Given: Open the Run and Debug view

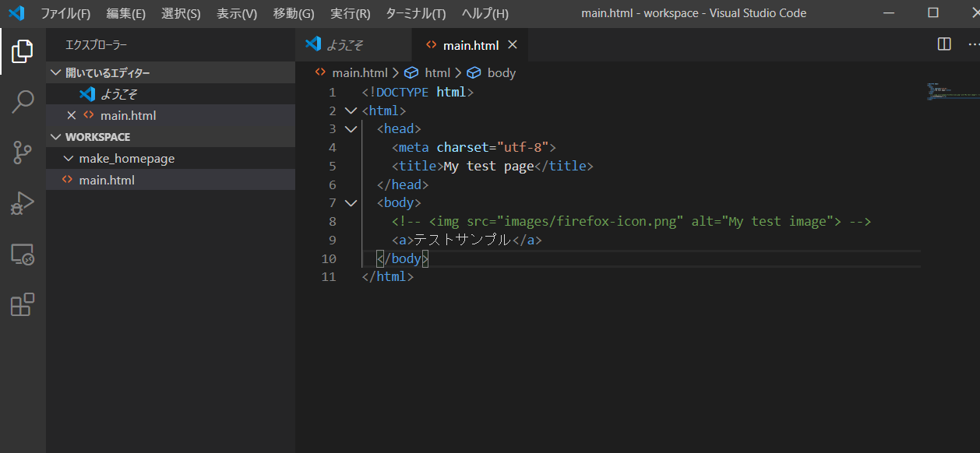Looking at the screenshot, I should click(23, 203).
